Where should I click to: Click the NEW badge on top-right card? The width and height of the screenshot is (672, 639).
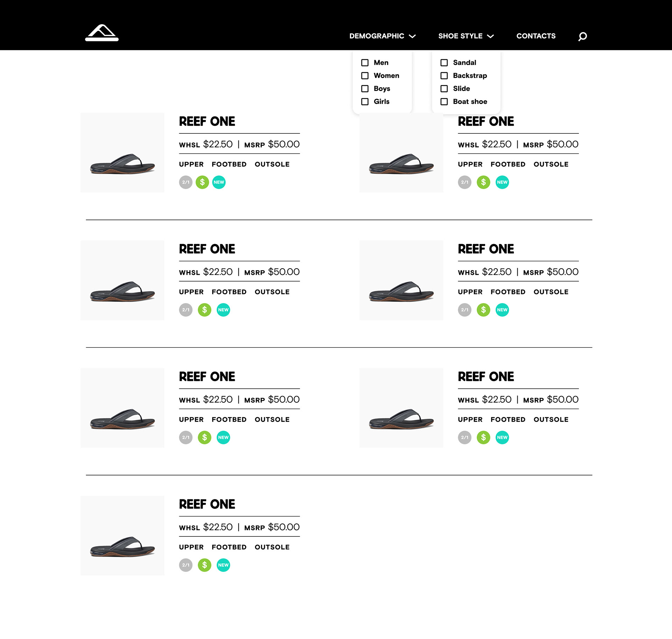pyautogui.click(x=502, y=182)
